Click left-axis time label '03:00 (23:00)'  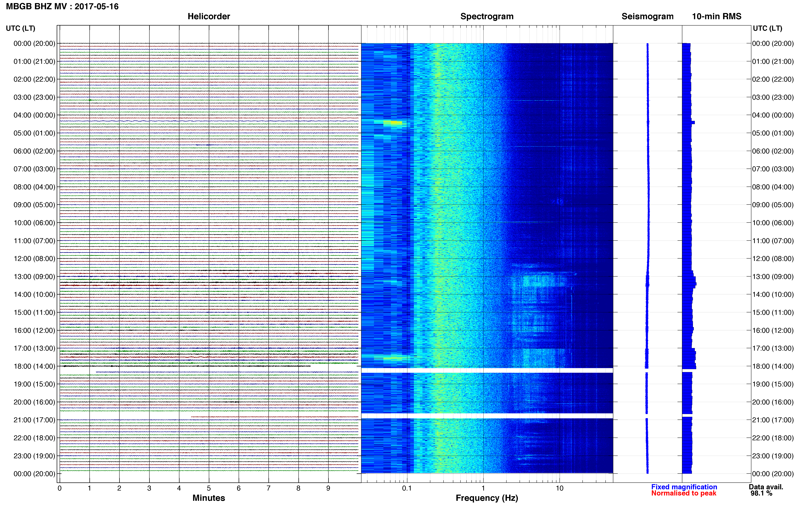[x=34, y=97]
